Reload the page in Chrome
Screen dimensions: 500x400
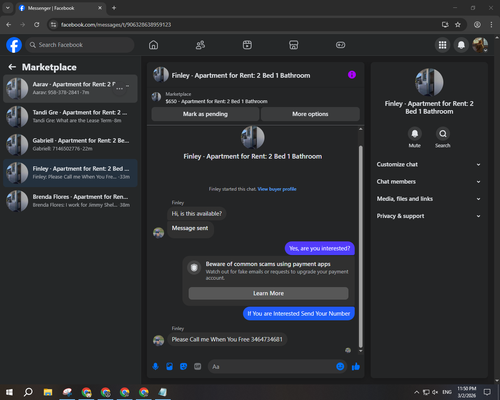point(37,25)
